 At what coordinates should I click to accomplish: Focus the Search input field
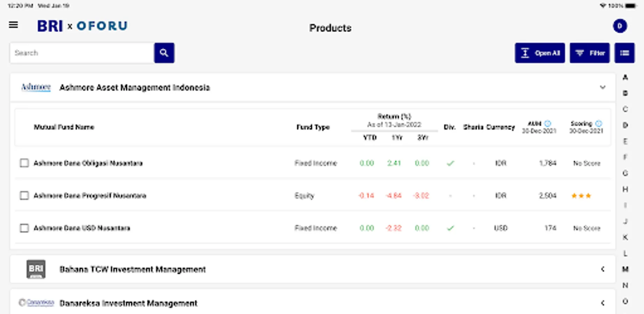click(82, 53)
